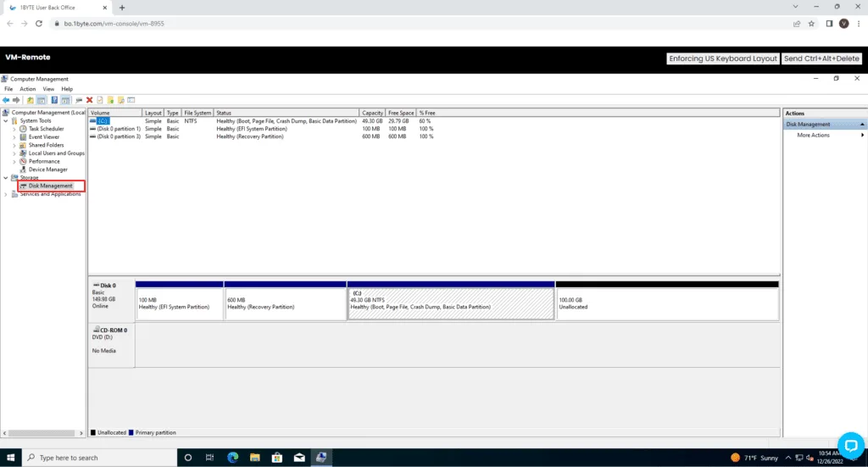
Task: Expand the Services and Applications node
Action: click(x=7, y=194)
